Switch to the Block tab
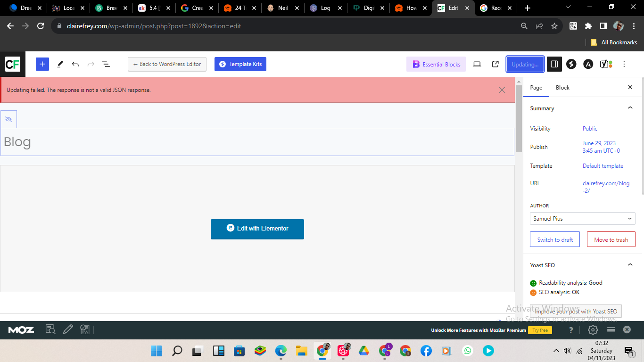Screen dimensions: 644x362 point(562,87)
